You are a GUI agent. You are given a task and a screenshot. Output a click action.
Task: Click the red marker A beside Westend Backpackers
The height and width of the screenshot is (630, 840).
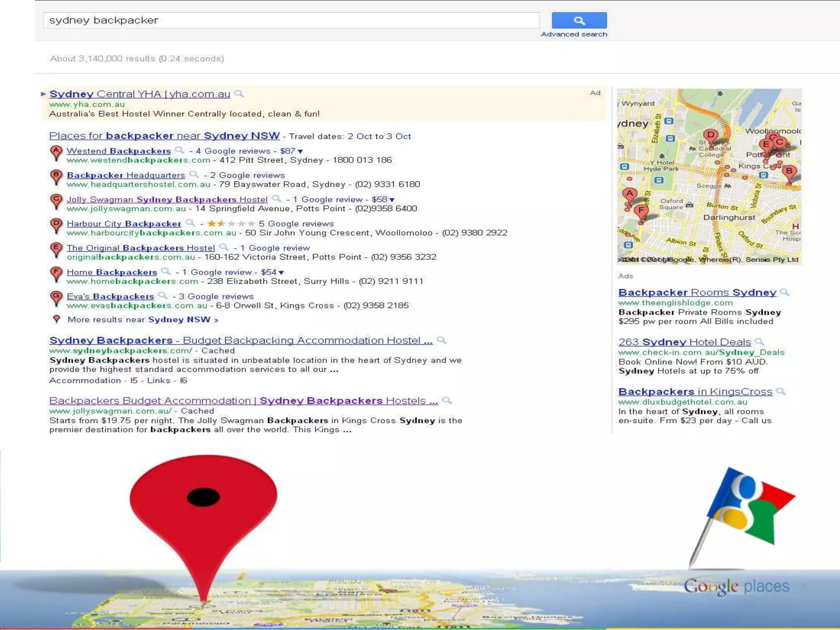click(56, 153)
